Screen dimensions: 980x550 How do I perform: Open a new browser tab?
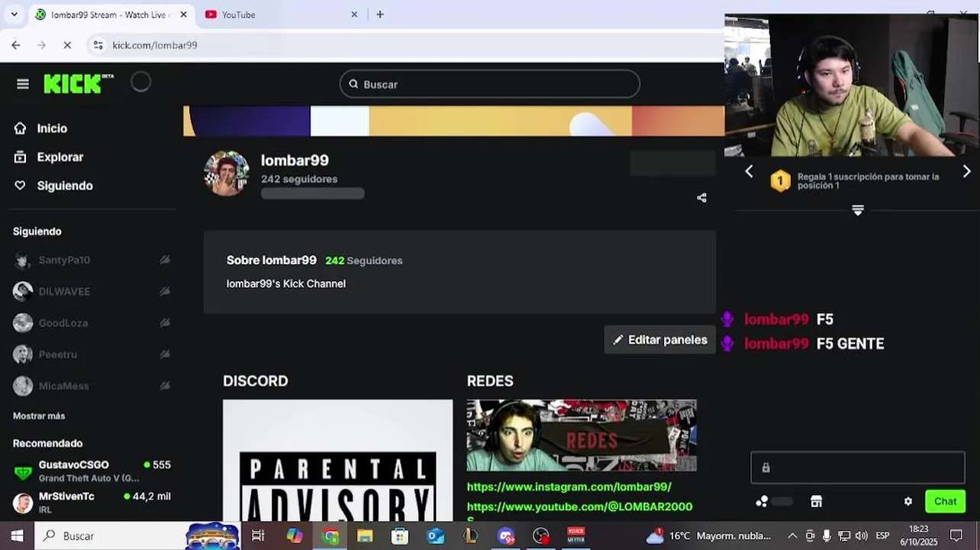pos(380,15)
